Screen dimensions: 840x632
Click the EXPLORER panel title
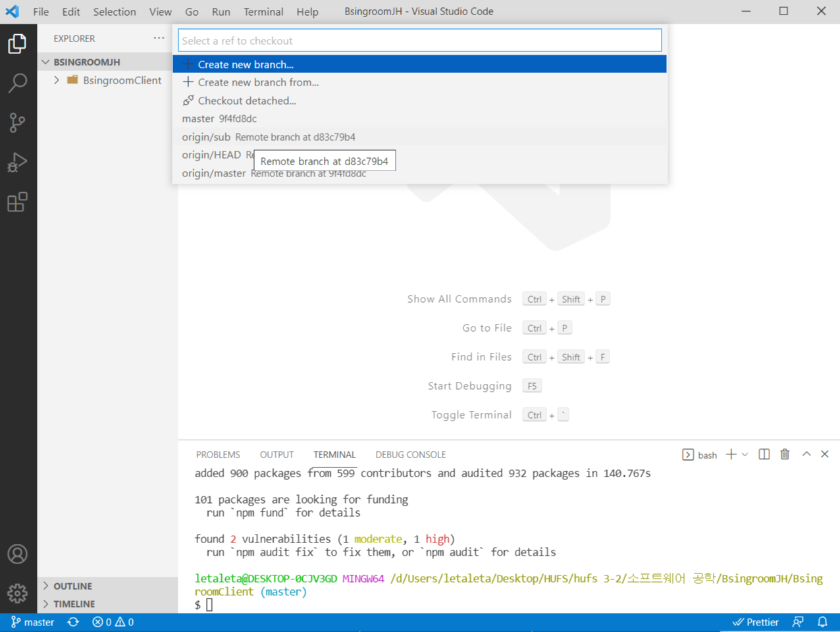pyautogui.click(x=74, y=38)
